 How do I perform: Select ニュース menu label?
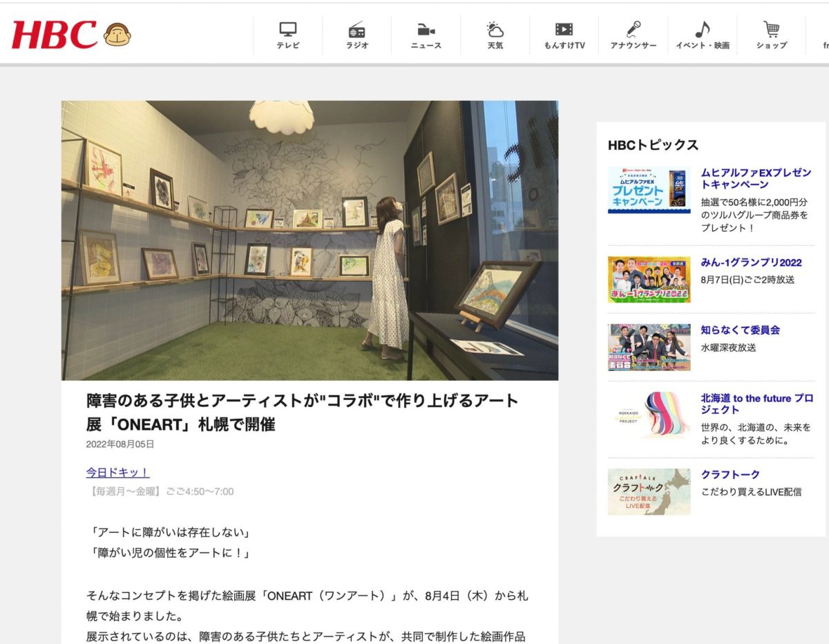coord(426,46)
